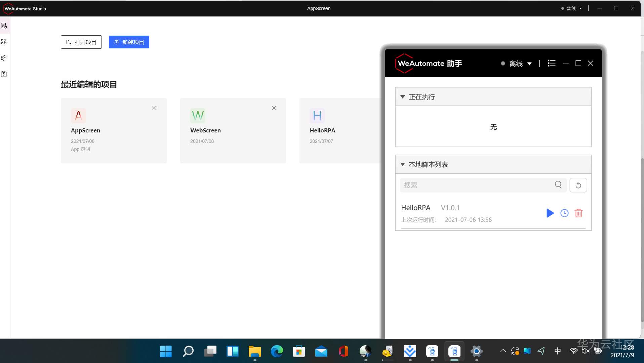This screenshot has height=363, width=644.
Task: Launch Microsoft Edge from the taskbar
Action: pyautogui.click(x=277, y=352)
